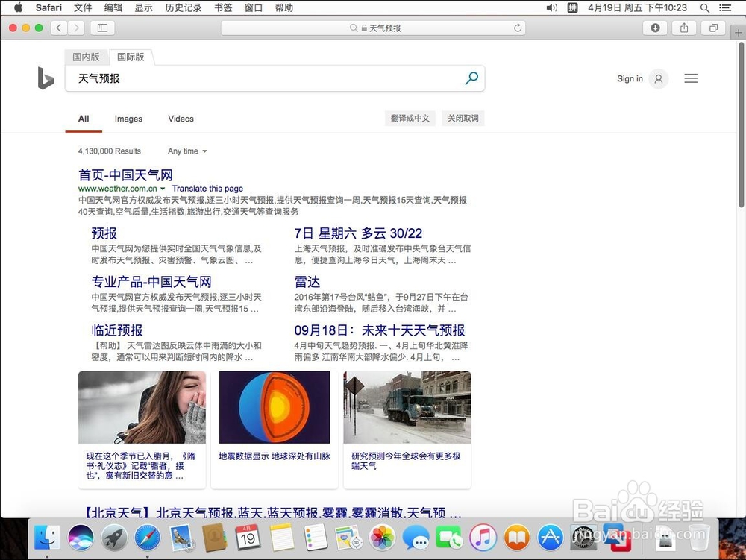Open 09月18日:未来十天天气预报 link
The height and width of the screenshot is (560, 746).
(x=380, y=330)
